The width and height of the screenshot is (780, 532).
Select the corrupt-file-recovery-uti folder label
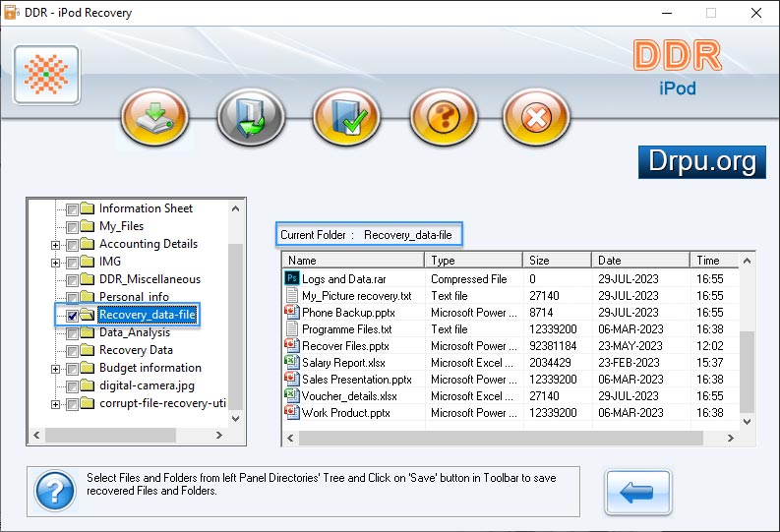(162, 403)
